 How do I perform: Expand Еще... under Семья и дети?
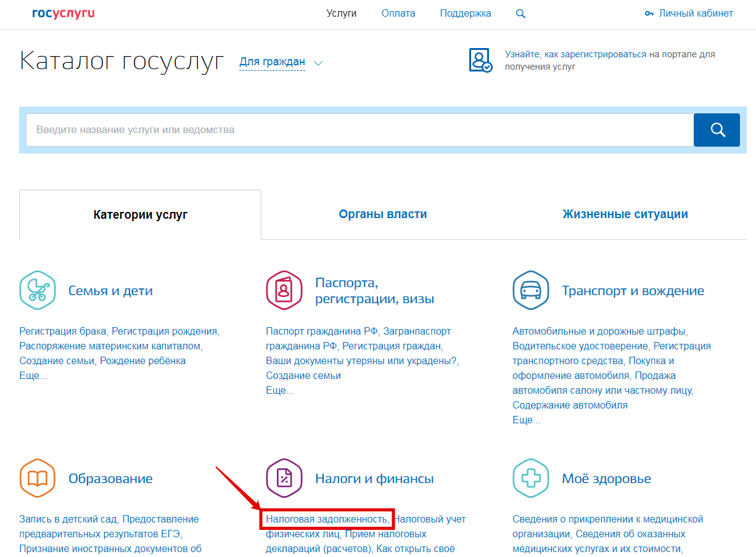[x=33, y=376]
